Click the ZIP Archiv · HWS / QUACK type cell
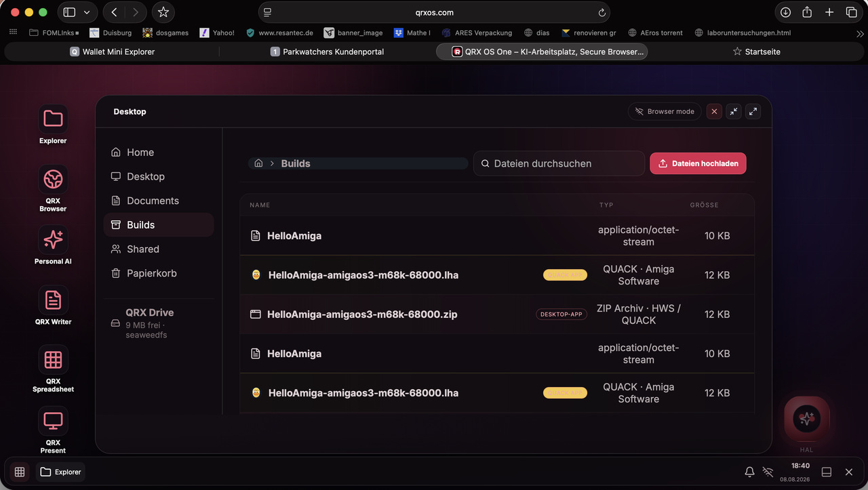 pos(639,314)
